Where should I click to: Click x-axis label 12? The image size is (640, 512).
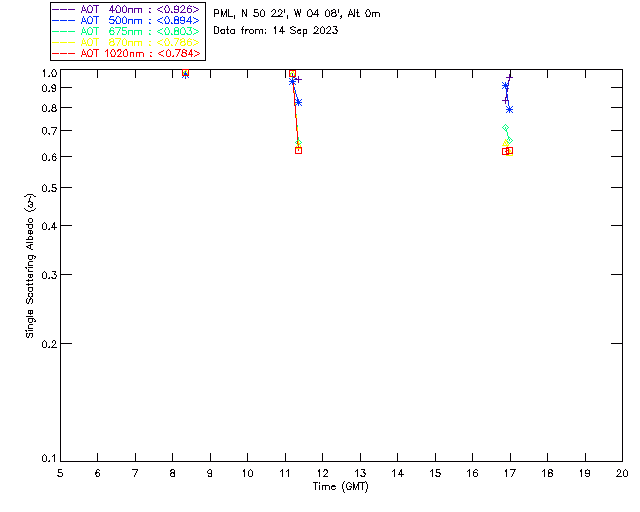coord(322,473)
